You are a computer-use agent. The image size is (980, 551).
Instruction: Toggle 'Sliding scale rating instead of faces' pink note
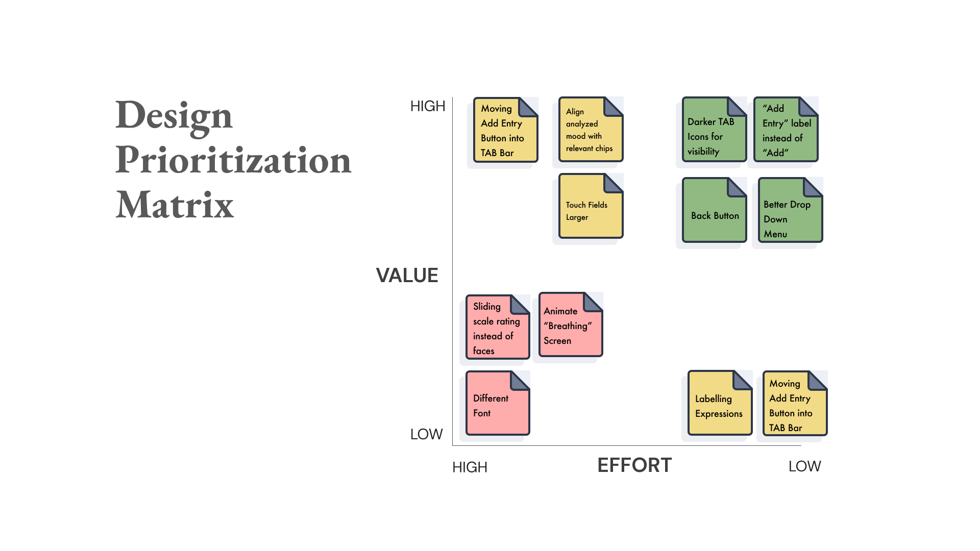click(x=496, y=329)
